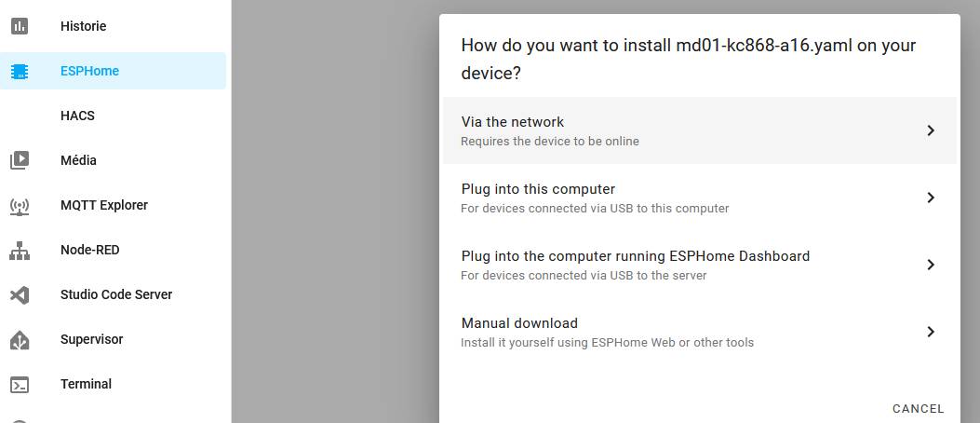Expand the Plug into this computer chevron
Screen dimensions: 980x423
click(x=930, y=198)
